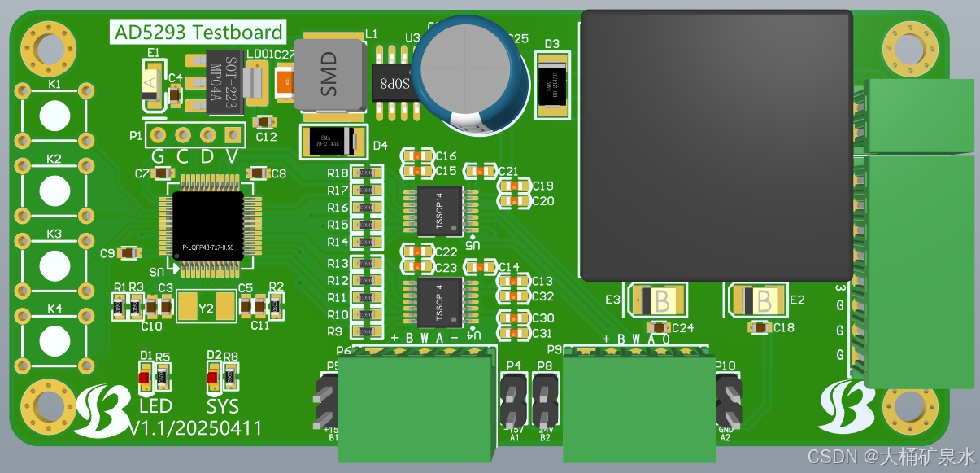Click the white logo near the LED label
Screen dimensions: 980x473
pos(102,409)
